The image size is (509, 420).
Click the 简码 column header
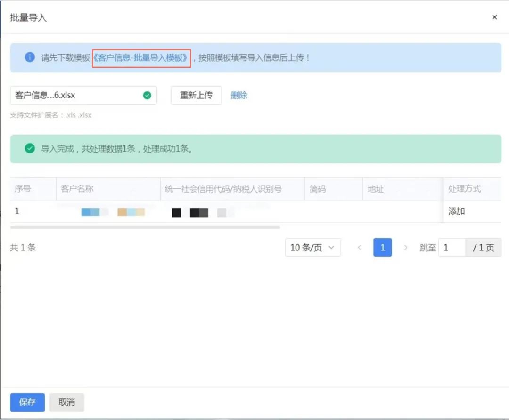tap(318, 189)
